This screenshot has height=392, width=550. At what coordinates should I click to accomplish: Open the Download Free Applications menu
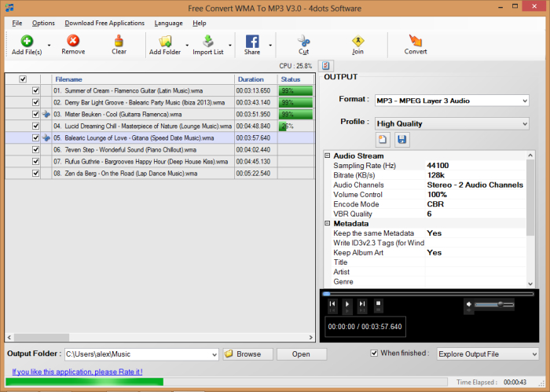point(105,23)
